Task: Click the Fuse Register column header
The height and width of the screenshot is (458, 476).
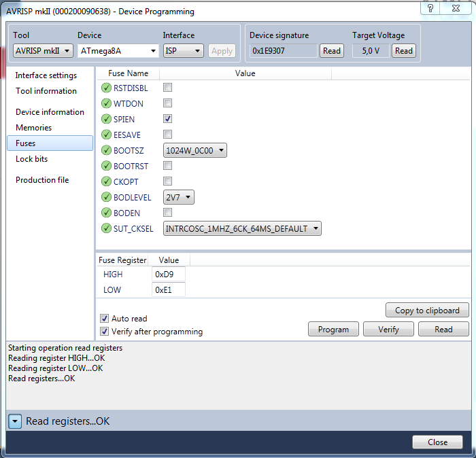Action: [122, 260]
